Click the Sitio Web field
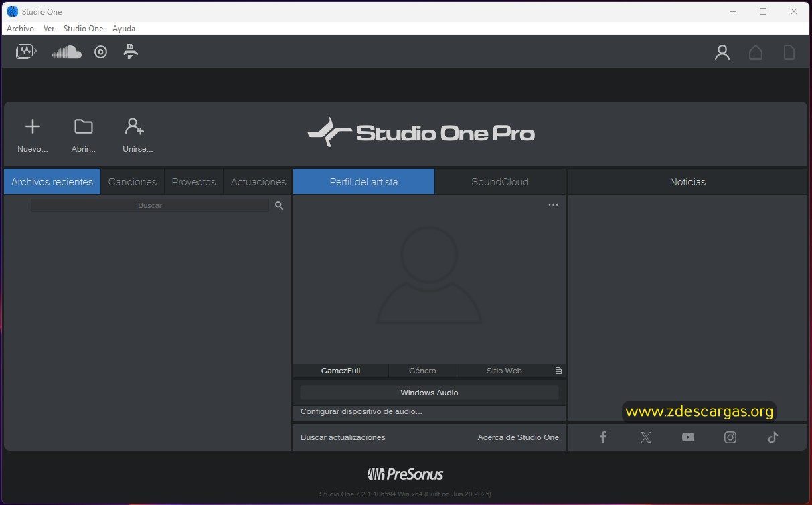The height and width of the screenshot is (505, 812). coord(504,371)
